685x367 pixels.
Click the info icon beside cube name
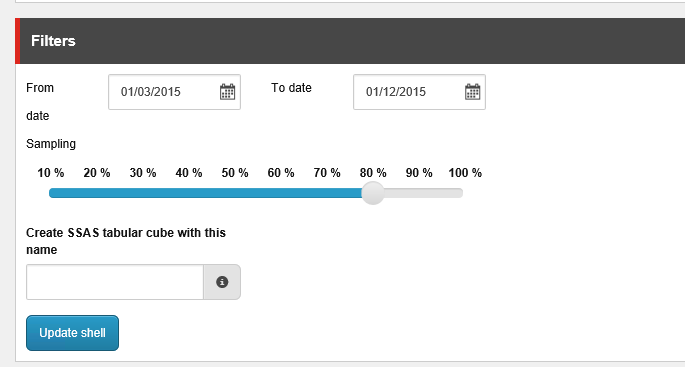[x=222, y=282]
